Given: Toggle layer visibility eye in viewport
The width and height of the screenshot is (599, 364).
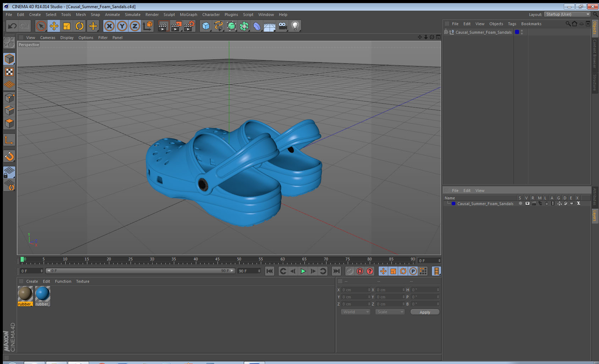Looking at the screenshot, I should [527, 204].
